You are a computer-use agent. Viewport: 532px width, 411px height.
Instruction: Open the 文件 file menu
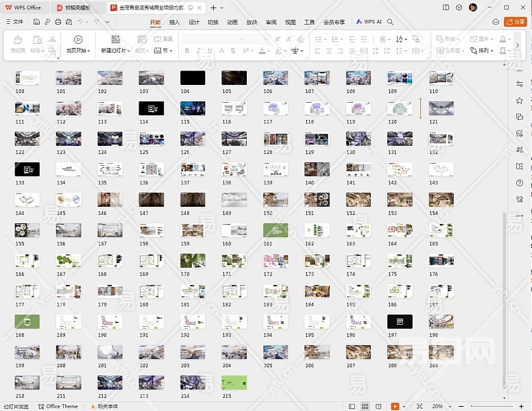click(x=14, y=22)
